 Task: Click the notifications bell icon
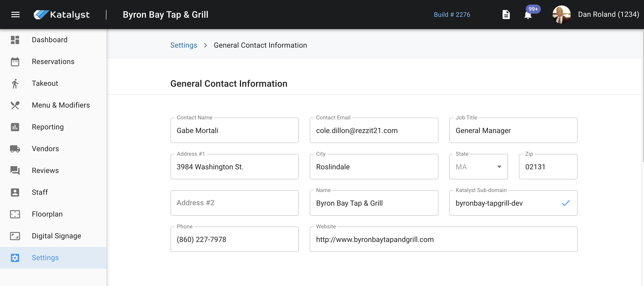528,15
